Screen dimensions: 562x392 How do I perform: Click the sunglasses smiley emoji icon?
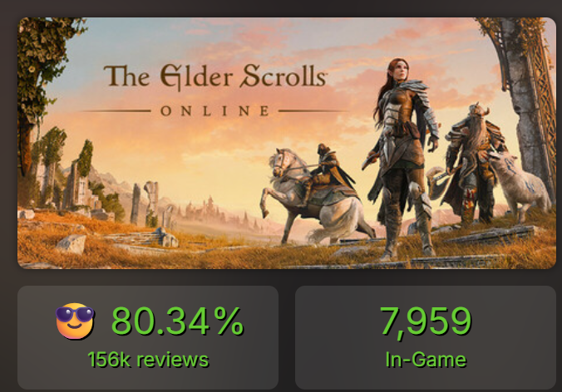pos(76,321)
